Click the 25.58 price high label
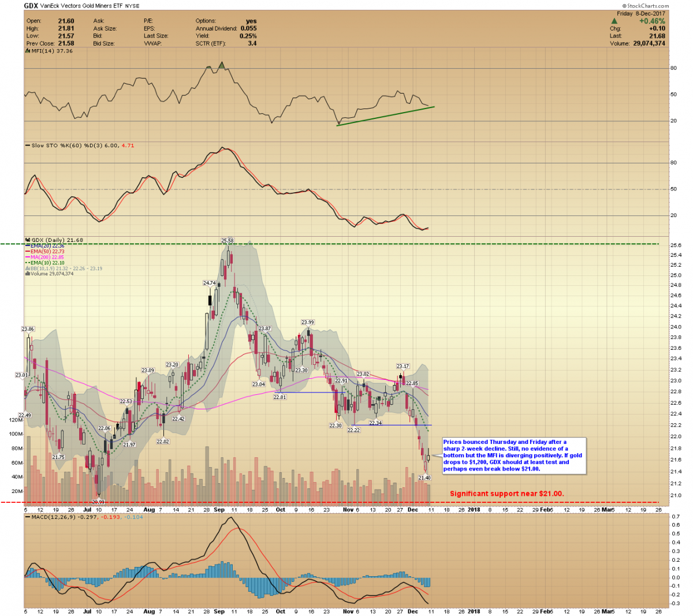Image resolution: width=693 pixels, height=616 pixels. tap(228, 241)
